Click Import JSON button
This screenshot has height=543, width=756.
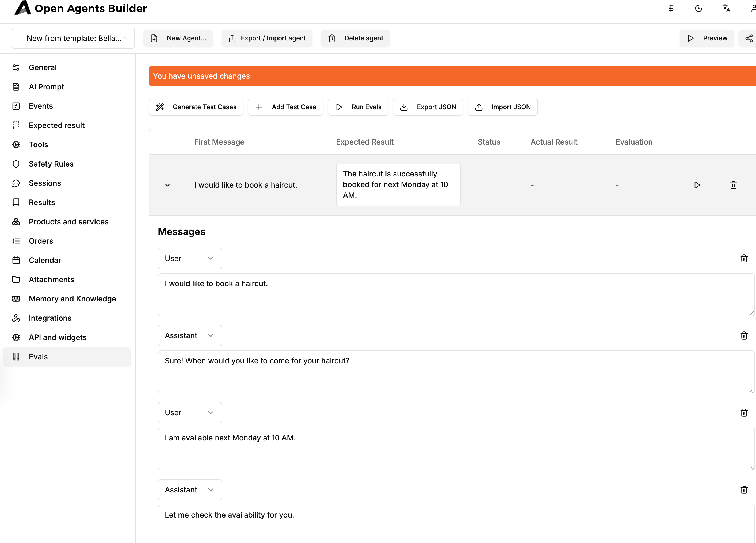coord(503,107)
